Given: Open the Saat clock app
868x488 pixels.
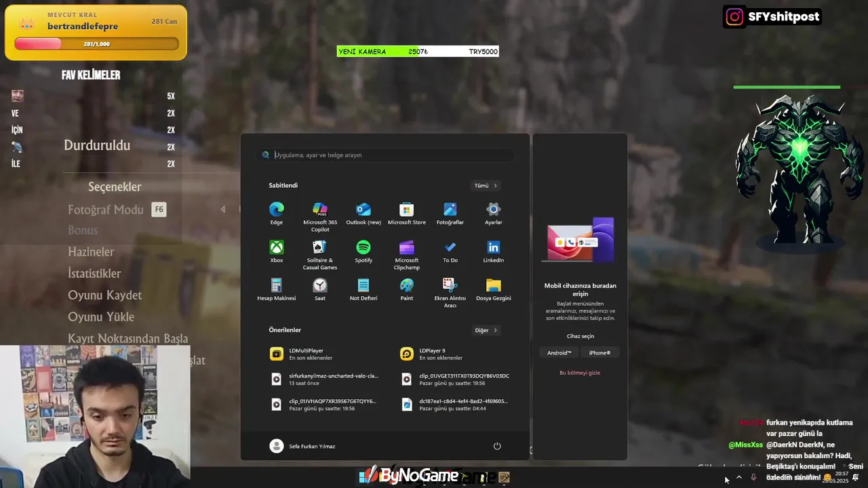Looking at the screenshot, I should (x=320, y=289).
